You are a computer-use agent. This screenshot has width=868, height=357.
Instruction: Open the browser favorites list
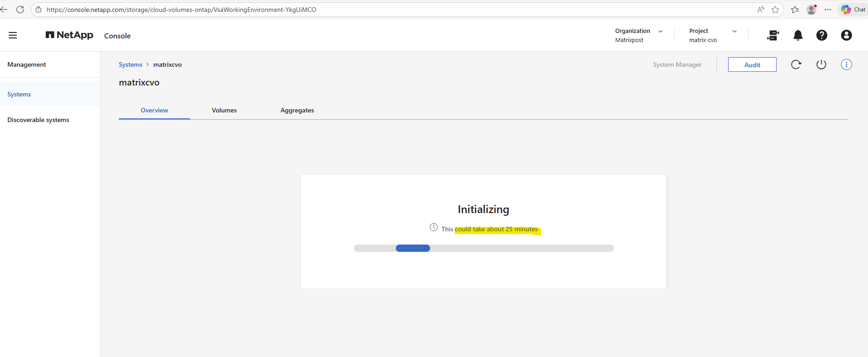795,10
